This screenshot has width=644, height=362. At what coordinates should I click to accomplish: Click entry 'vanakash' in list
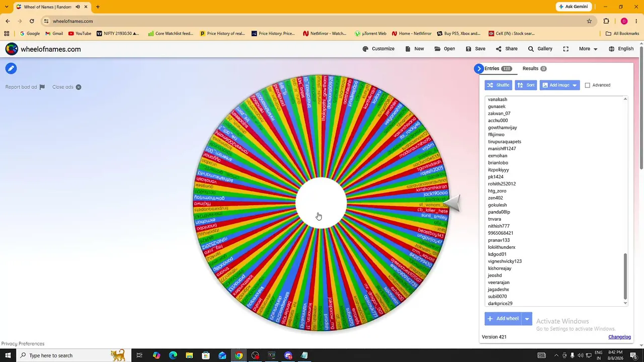pos(498,100)
